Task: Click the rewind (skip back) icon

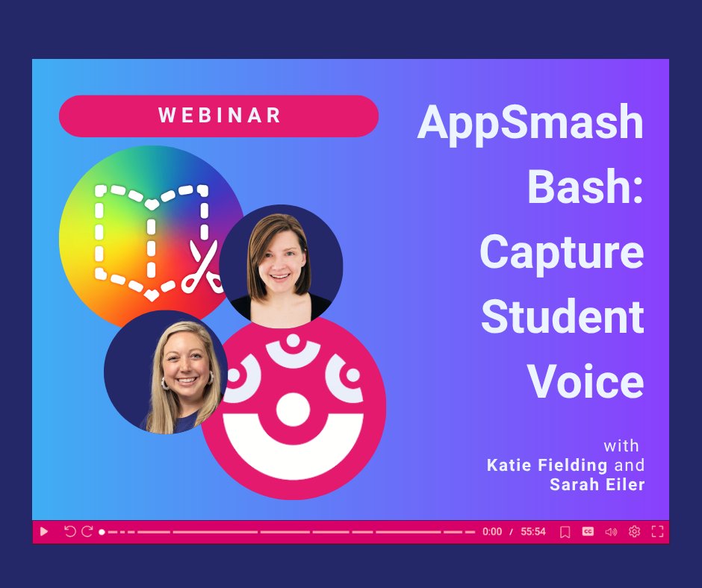Action: [x=69, y=531]
